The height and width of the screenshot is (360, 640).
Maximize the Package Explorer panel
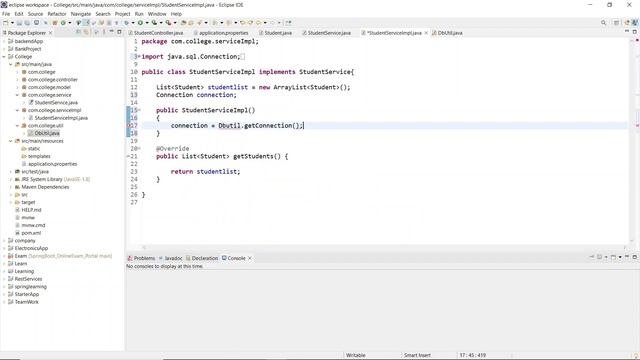(119, 31)
